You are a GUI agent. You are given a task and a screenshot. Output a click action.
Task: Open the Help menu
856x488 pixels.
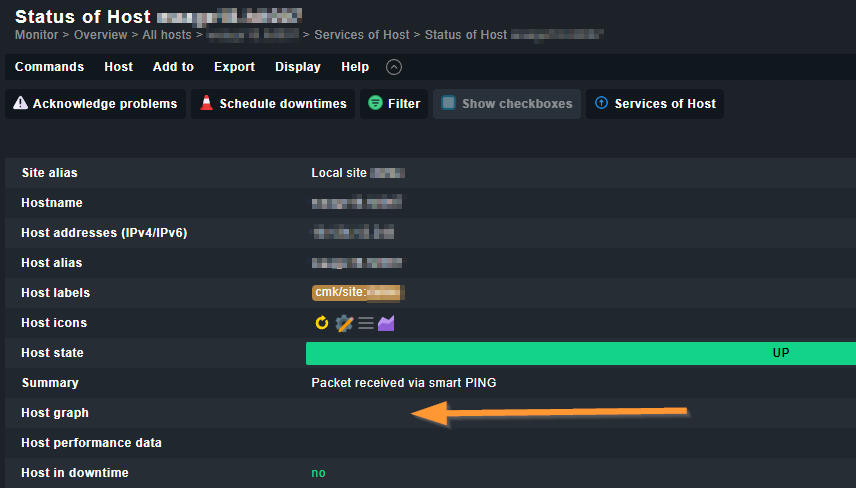(355, 67)
